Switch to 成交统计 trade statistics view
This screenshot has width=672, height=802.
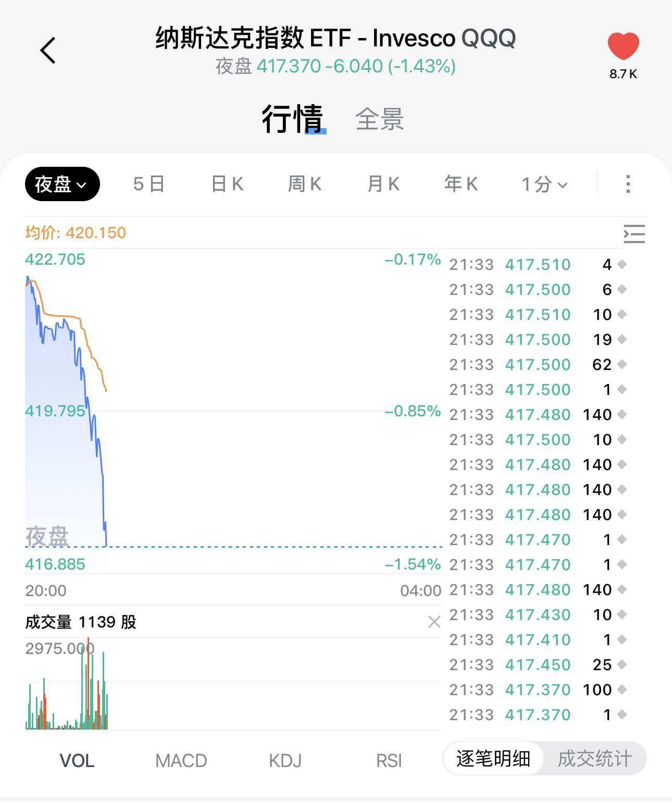(594, 759)
